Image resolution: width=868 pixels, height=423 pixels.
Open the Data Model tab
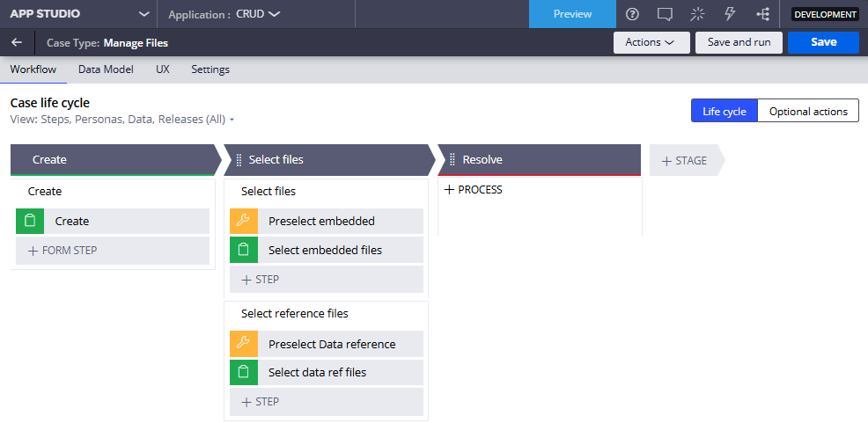tap(106, 69)
